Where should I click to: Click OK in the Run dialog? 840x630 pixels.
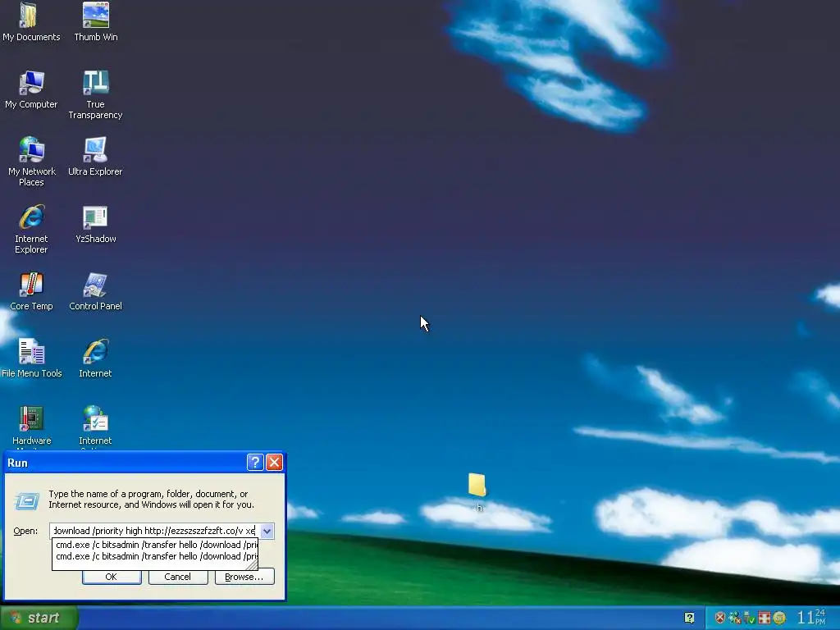click(112, 577)
